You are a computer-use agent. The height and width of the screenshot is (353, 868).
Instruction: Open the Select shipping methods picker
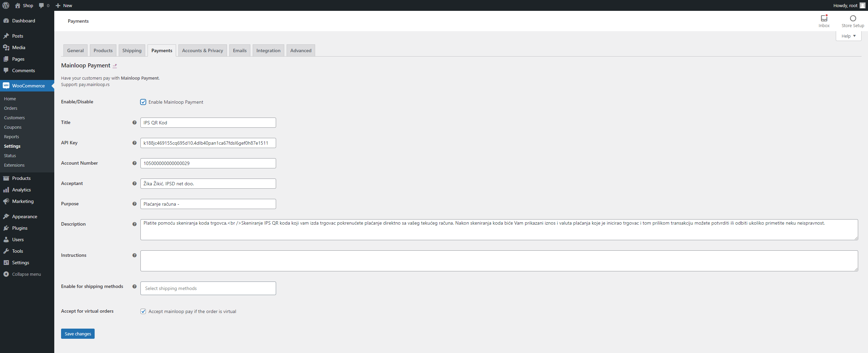point(208,288)
